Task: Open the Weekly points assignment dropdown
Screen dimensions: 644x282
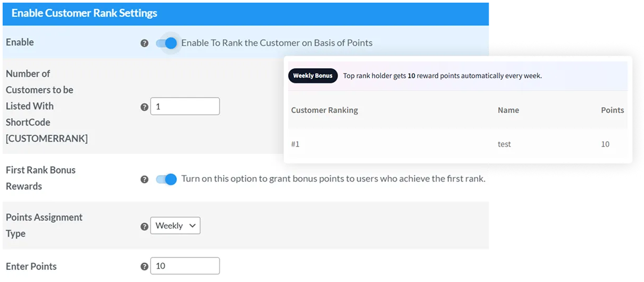Action: coord(175,226)
